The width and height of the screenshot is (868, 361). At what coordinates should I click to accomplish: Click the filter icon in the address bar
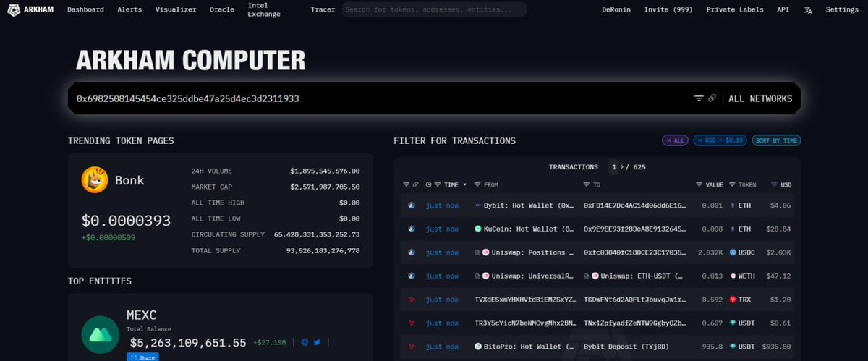pos(699,98)
